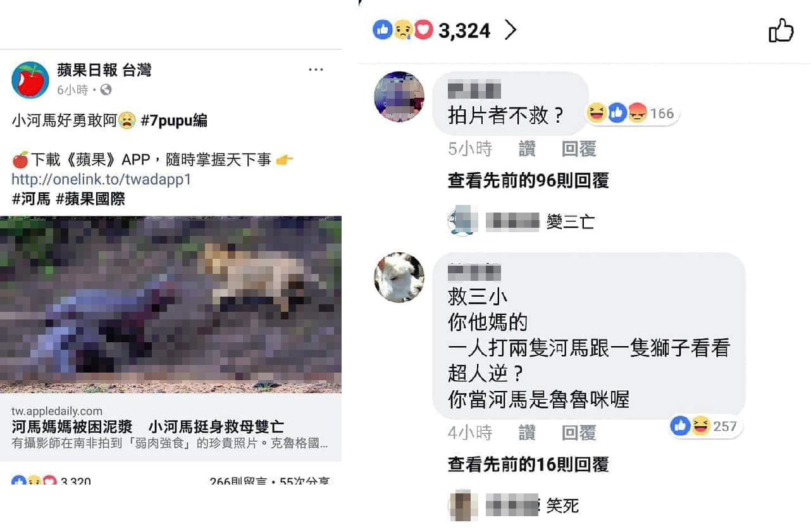
Task: Open the three-dot post options menu
Action: 316,70
